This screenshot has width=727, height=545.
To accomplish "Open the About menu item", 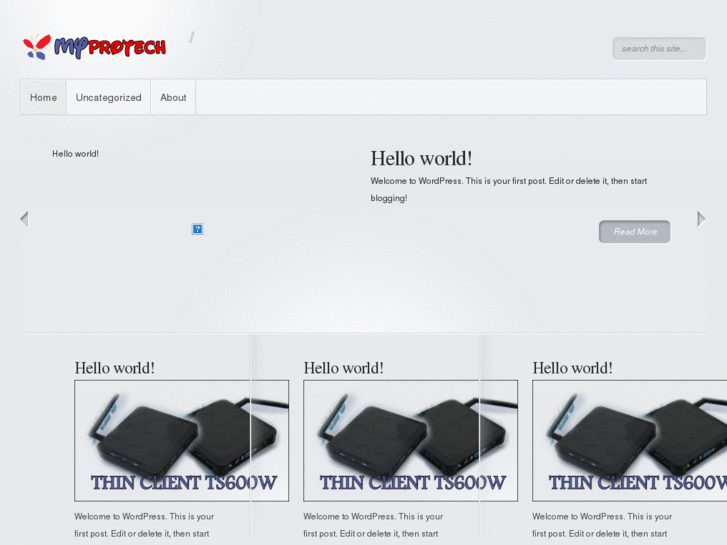I will point(173,97).
